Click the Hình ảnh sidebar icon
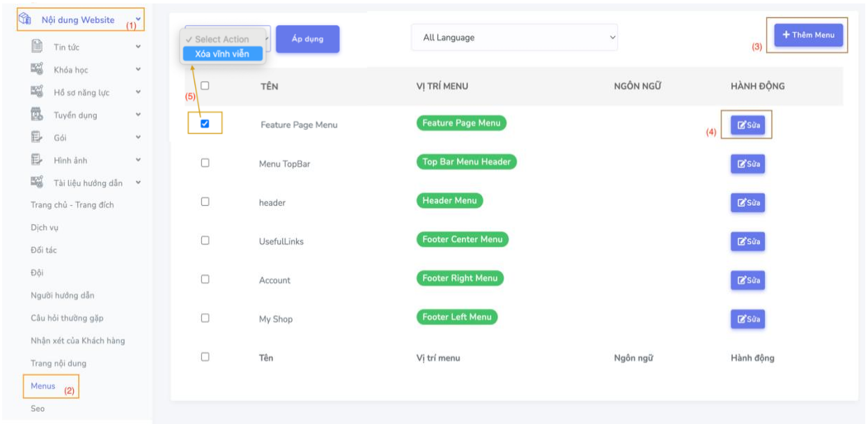The image size is (868, 424). pyautogui.click(x=38, y=160)
